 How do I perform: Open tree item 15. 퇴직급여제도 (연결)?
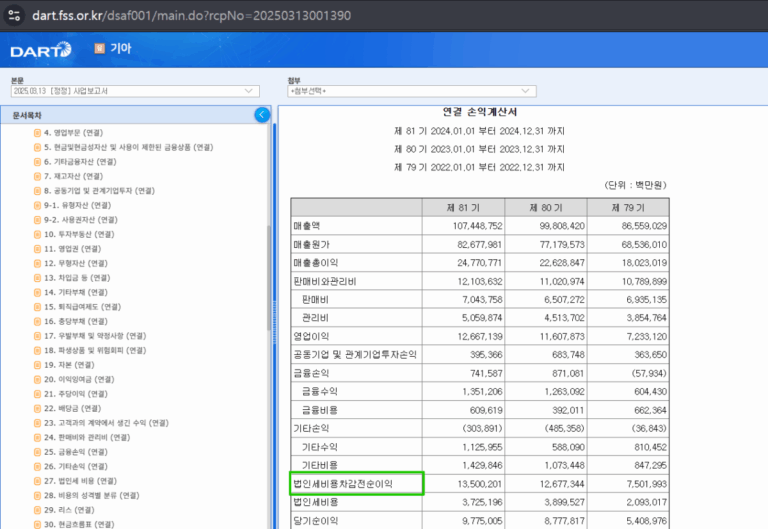pos(82,307)
